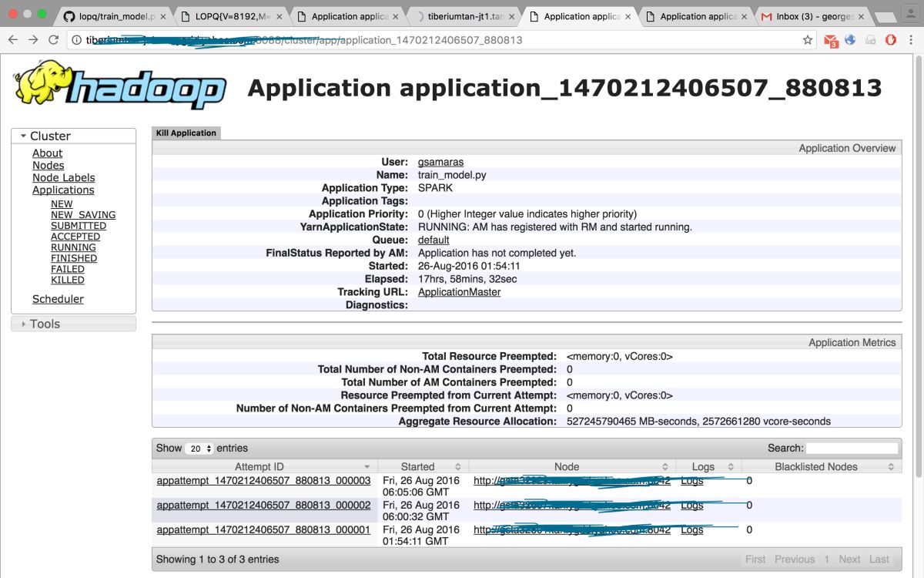Collapse the Cluster section in sidebar

(73, 136)
